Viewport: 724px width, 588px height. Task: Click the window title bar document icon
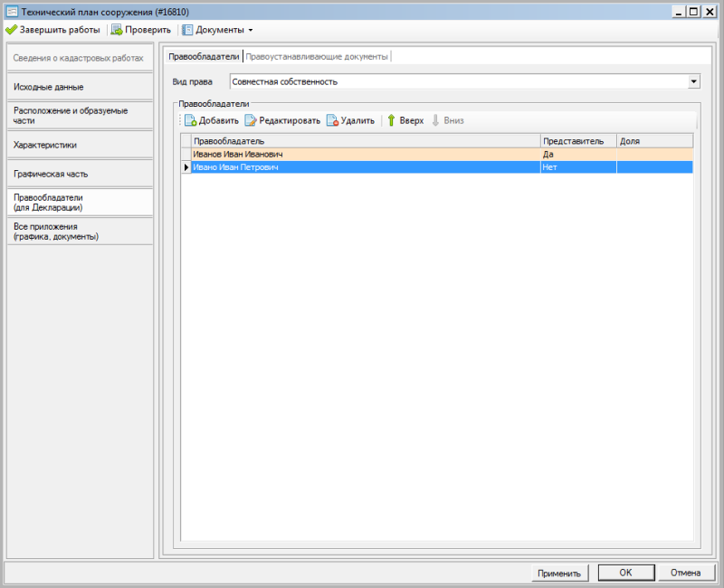[12, 11]
